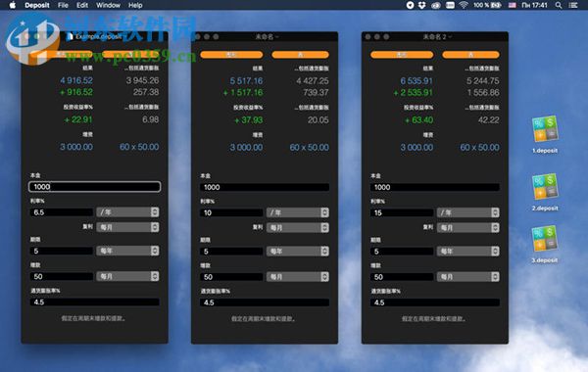The width and height of the screenshot is (588, 372).
Task: Click left orange button in 未命名 window
Action: point(231,55)
